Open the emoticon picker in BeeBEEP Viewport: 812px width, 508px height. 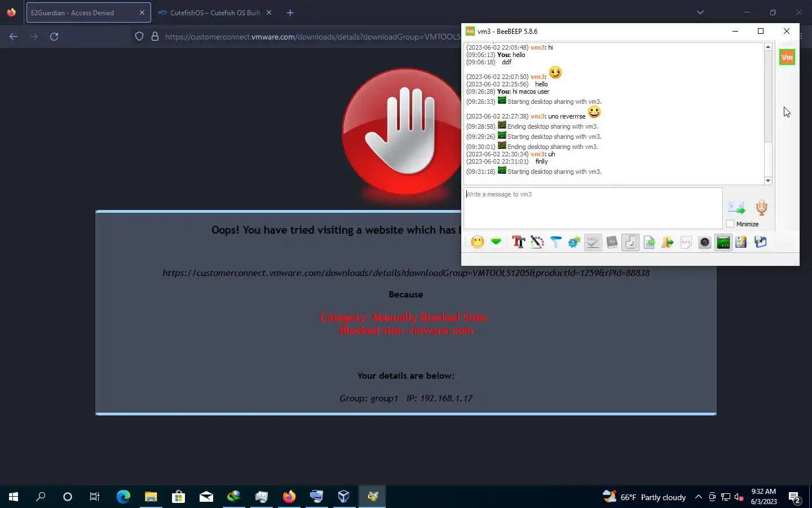478,242
